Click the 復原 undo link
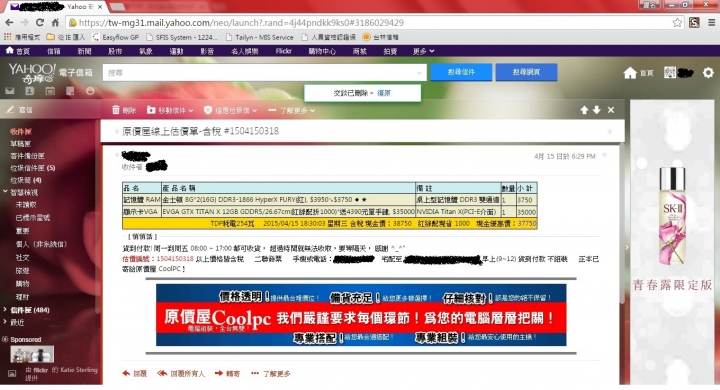 click(x=383, y=93)
